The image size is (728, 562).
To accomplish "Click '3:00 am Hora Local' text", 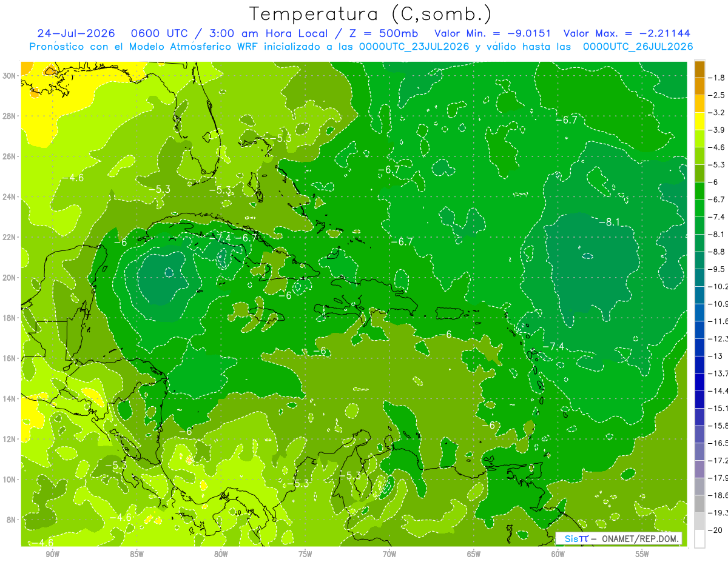I will click(273, 33).
